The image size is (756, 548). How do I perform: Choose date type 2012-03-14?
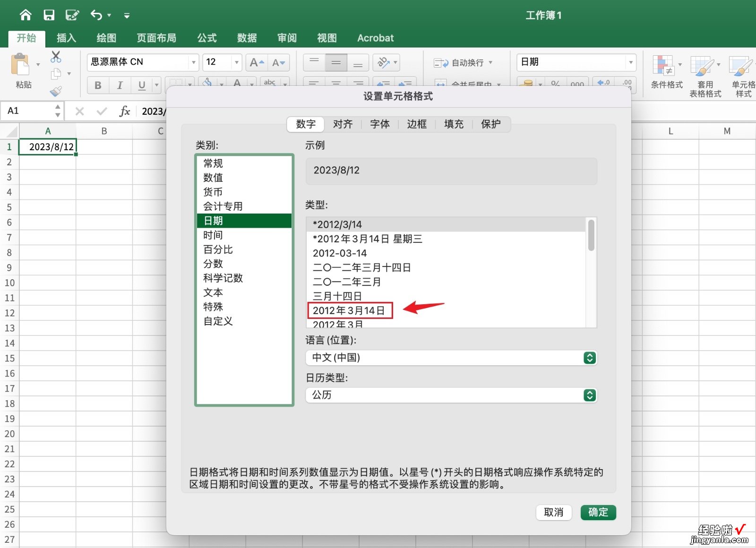tap(446, 253)
